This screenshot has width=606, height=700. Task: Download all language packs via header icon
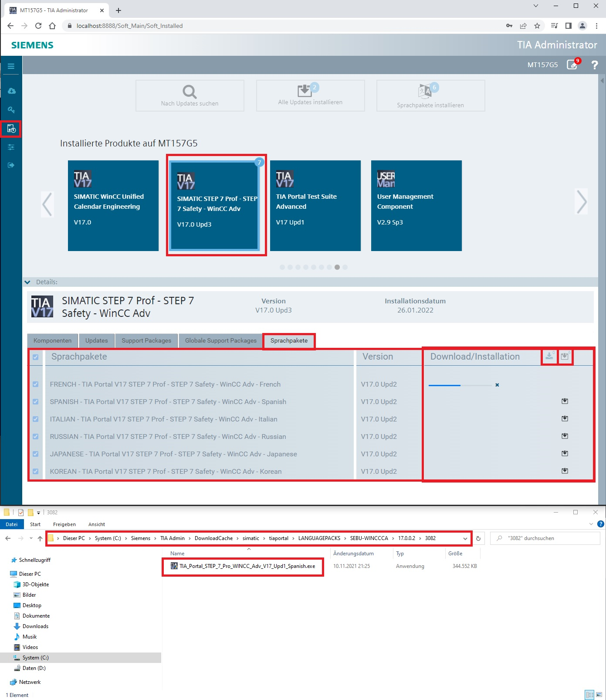549,356
